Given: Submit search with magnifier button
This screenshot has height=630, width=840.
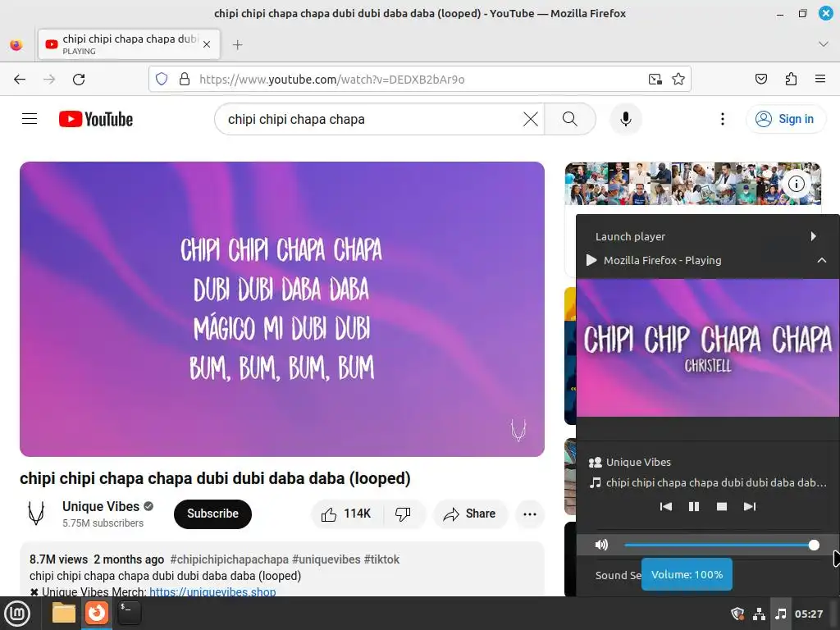Looking at the screenshot, I should pos(570,119).
